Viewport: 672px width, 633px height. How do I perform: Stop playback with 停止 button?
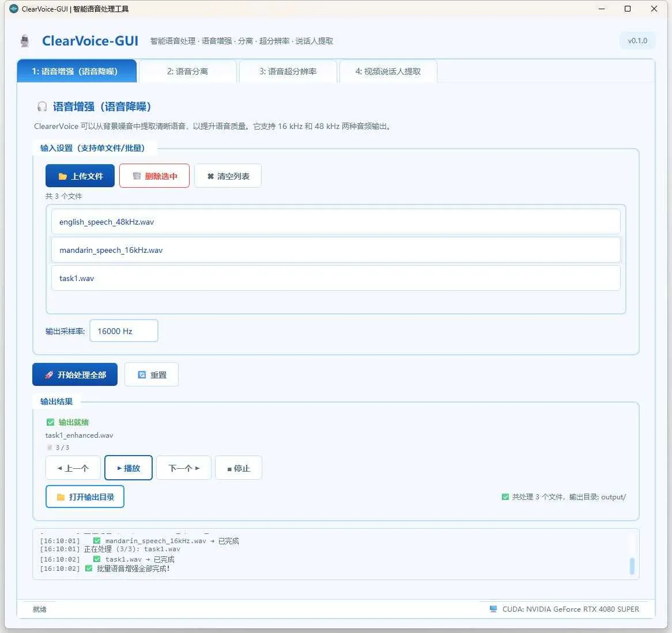tap(238, 468)
